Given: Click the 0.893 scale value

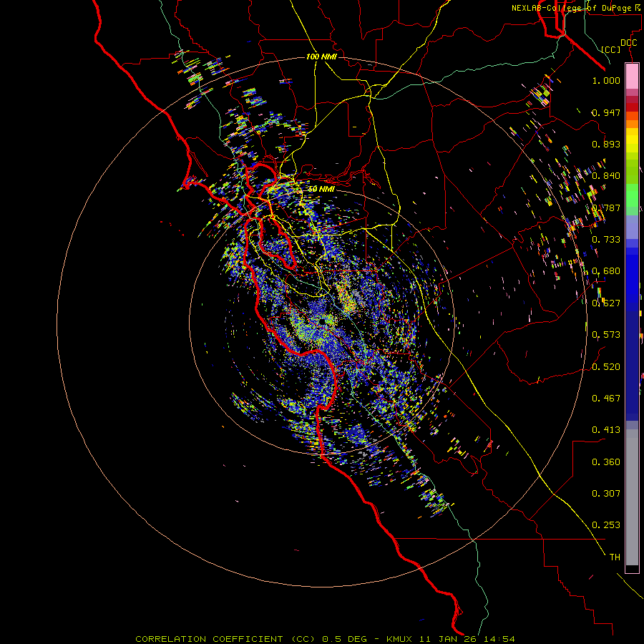Looking at the screenshot, I should point(606,144).
